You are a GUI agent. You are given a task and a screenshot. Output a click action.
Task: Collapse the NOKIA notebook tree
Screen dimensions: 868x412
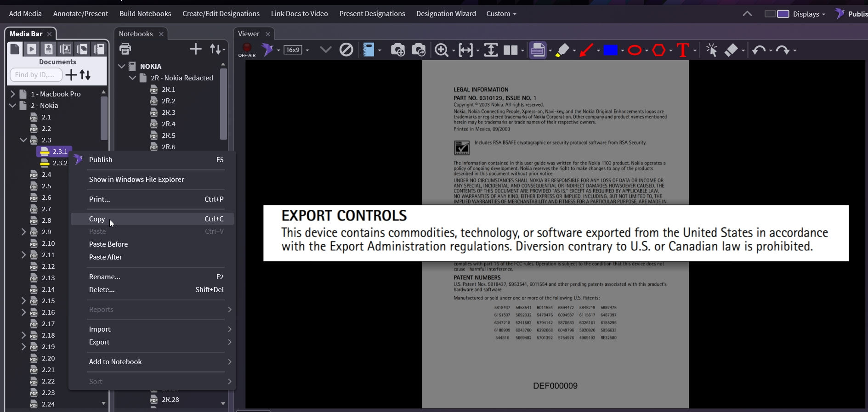tap(122, 66)
